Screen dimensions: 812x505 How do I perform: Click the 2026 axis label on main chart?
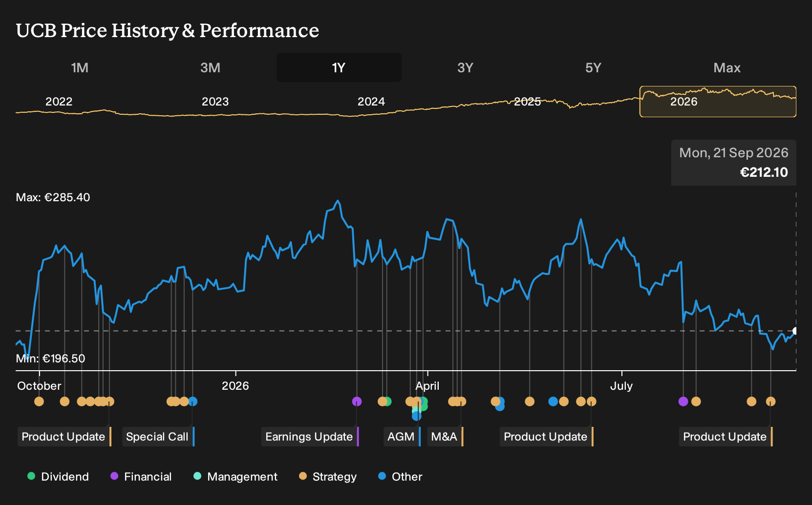(235, 386)
